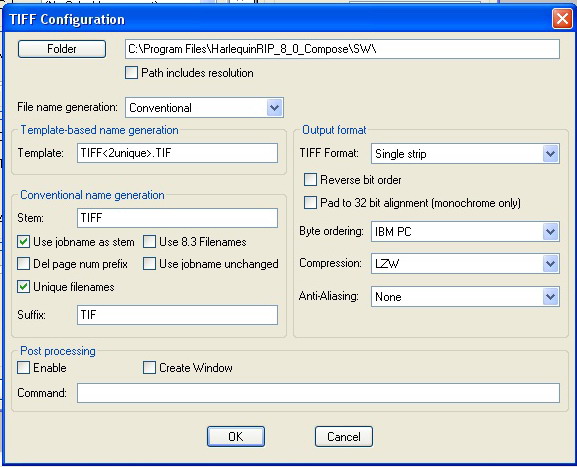Check Use jobname unchanged option
The width and height of the screenshot is (577, 467).
[x=149, y=264]
